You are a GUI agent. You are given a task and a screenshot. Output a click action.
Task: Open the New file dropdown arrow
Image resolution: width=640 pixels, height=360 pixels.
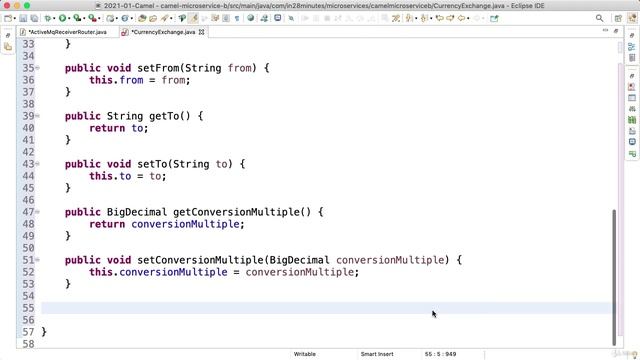click(15, 18)
